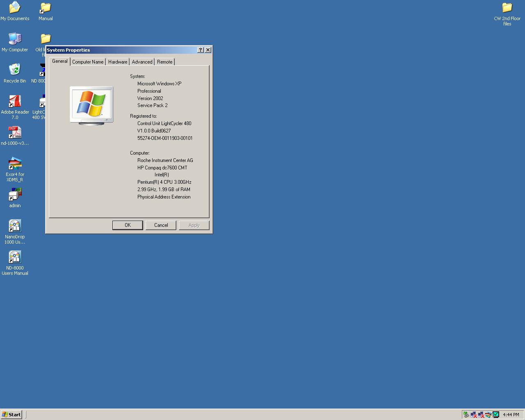Viewport: 525px width, 420px height.
Task: Open the Start menu
Action: point(11,415)
